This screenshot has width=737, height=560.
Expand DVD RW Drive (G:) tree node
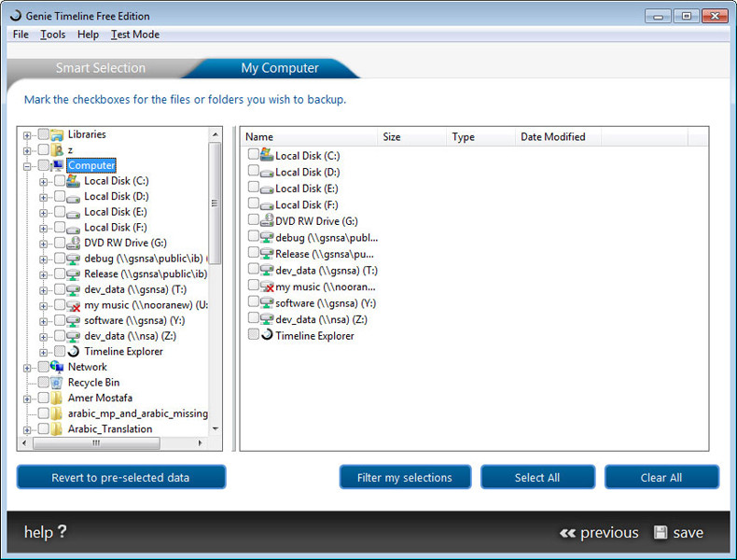tap(43, 244)
